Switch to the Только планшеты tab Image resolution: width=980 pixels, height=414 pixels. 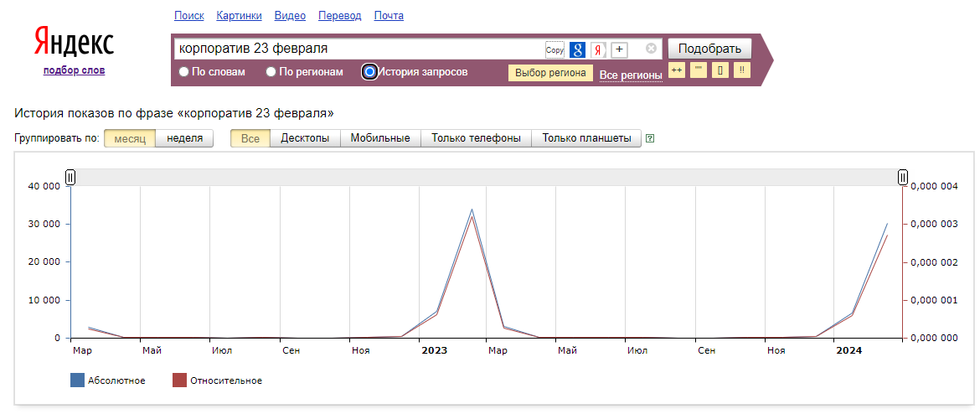pos(586,138)
